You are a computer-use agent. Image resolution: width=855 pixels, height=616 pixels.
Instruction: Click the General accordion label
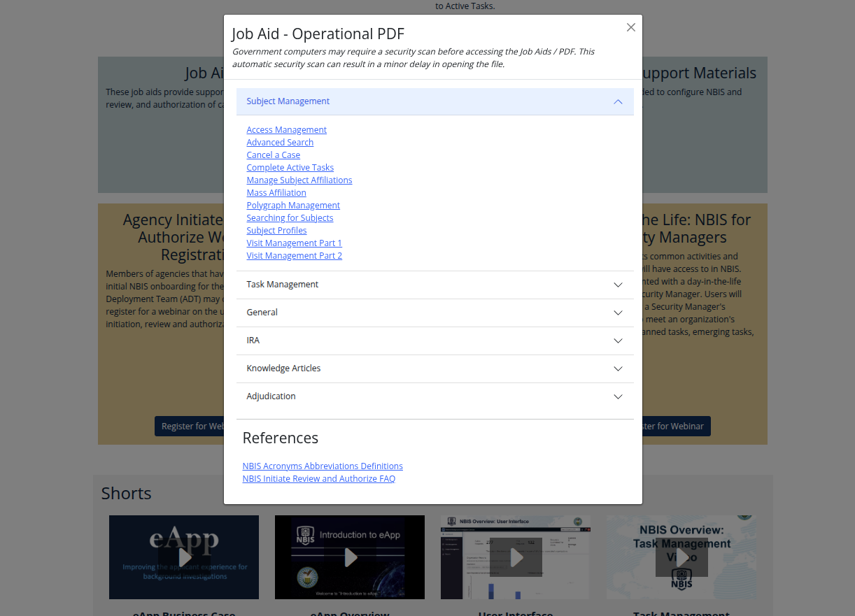coord(262,313)
